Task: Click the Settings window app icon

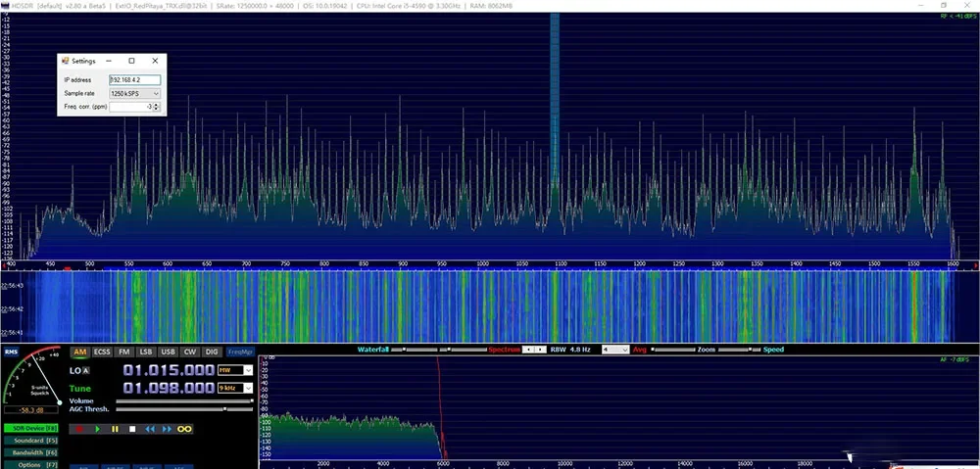Action: (65, 61)
